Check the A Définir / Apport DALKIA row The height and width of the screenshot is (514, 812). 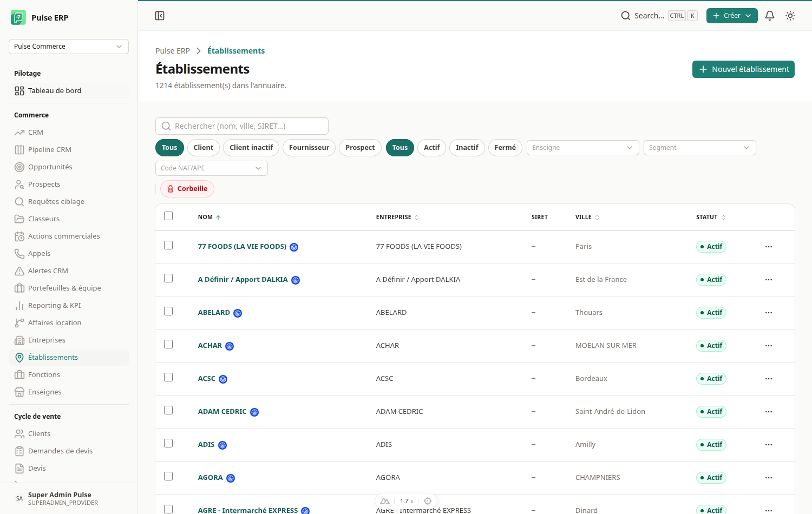[x=168, y=278]
